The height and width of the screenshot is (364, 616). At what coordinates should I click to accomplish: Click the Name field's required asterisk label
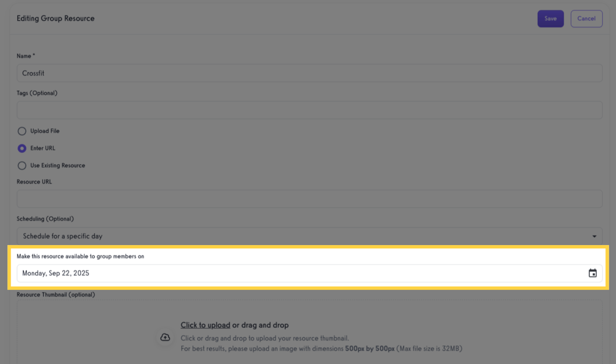[34, 55]
